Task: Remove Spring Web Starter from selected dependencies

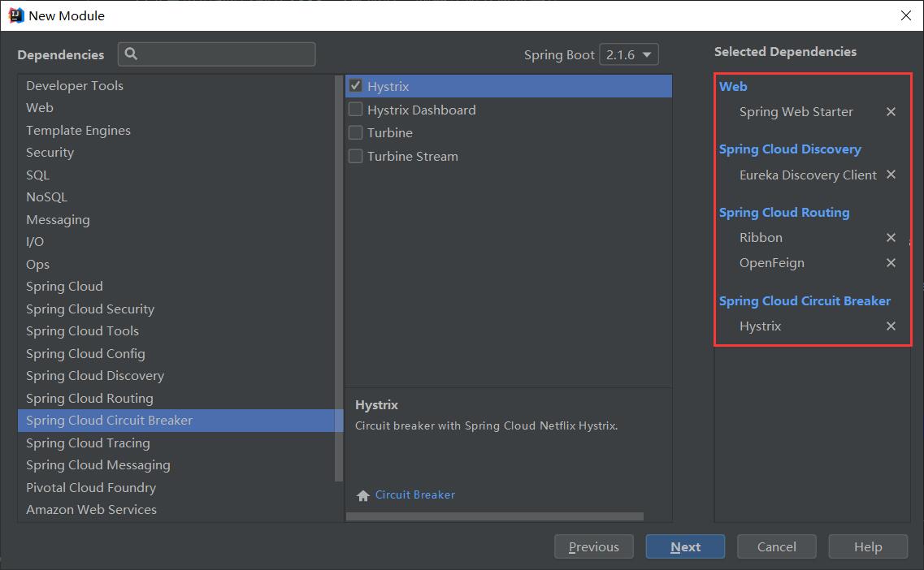Action: click(891, 112)
